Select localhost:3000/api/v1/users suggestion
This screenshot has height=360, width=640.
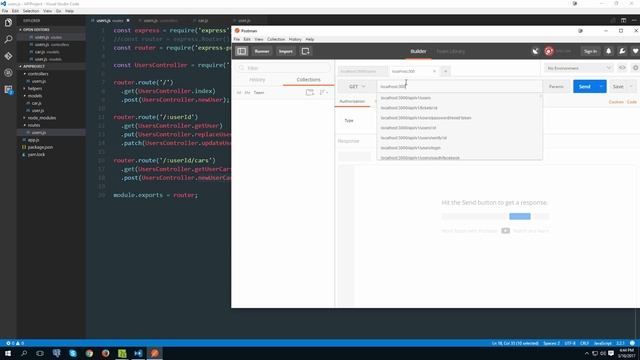point(459,98)
